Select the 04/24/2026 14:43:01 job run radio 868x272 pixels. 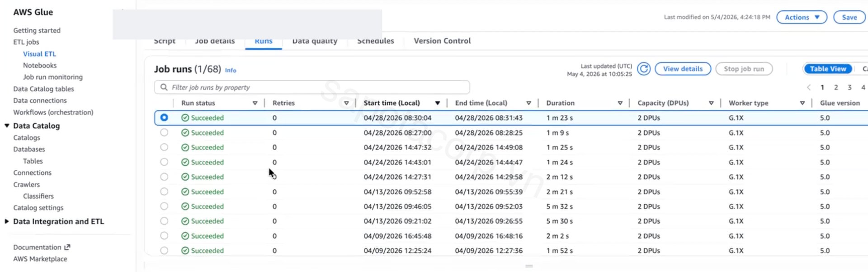pyautogui.click(x=164, y=162)
